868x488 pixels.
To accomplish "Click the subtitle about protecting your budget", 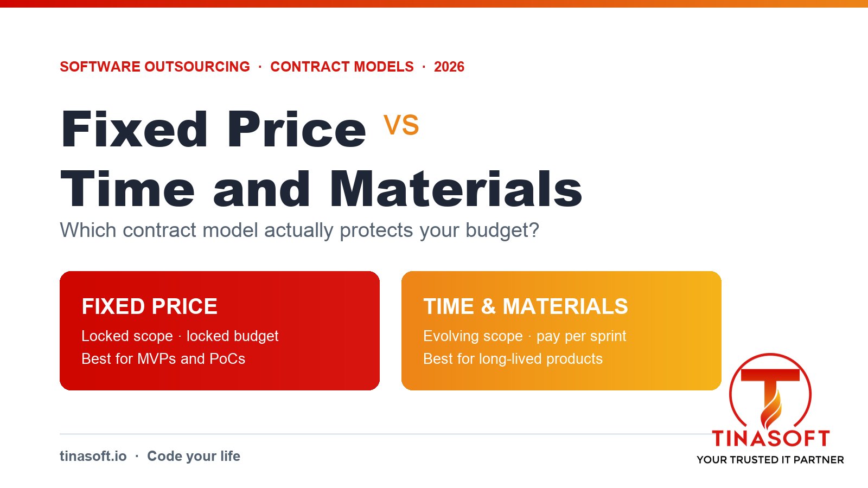I will point(299,230).
